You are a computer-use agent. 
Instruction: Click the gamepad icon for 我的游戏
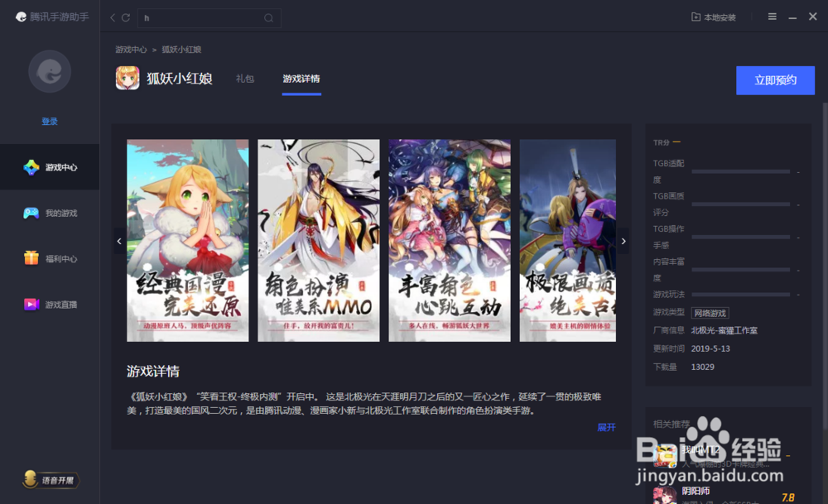(31, 214)
